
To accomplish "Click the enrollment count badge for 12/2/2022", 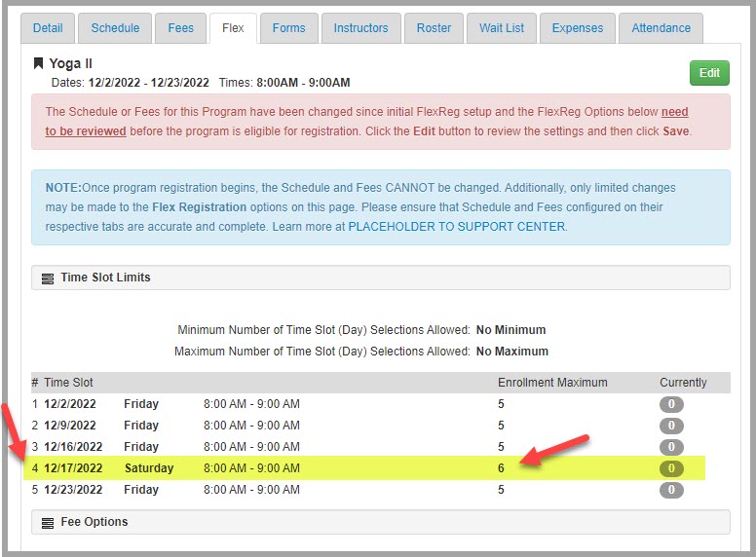I will 670,404.
